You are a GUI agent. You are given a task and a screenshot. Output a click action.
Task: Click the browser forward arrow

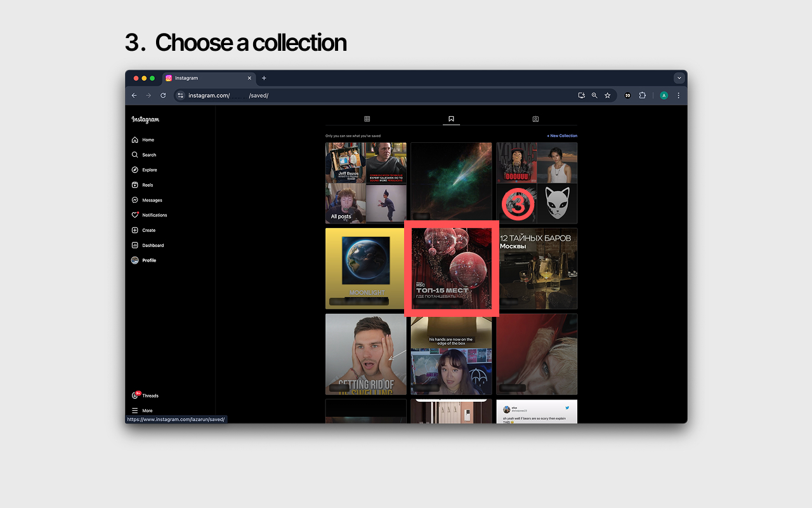click(148, 95)
